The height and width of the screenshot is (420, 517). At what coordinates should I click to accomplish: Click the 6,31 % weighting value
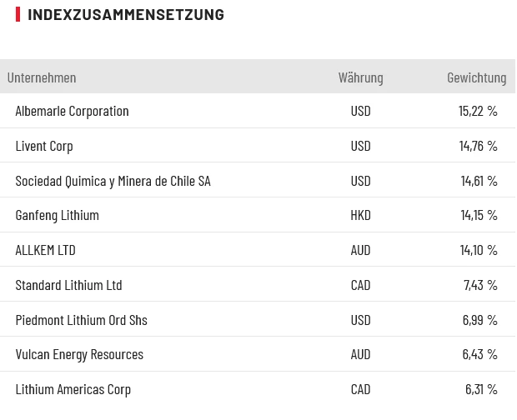479,389
